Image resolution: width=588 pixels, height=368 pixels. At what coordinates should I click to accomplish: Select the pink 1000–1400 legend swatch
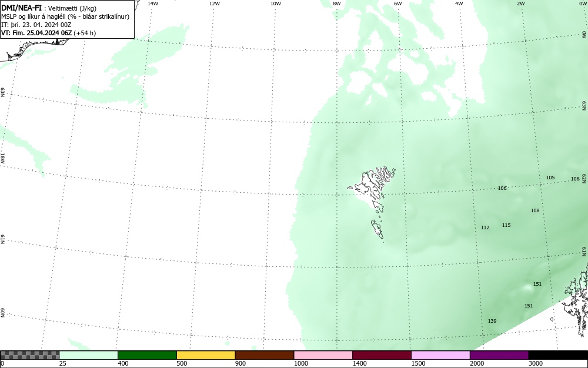pos(323,355)
